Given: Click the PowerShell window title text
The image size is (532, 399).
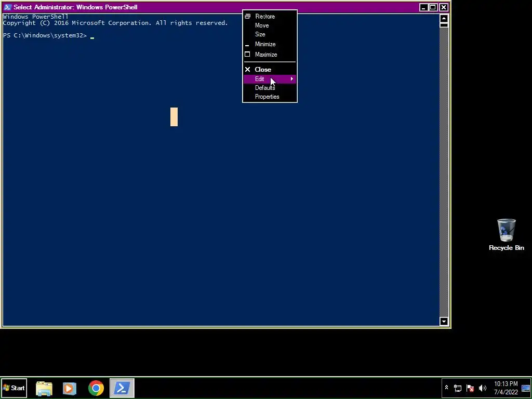Looking at the screenshot, I should click(75, 7).
